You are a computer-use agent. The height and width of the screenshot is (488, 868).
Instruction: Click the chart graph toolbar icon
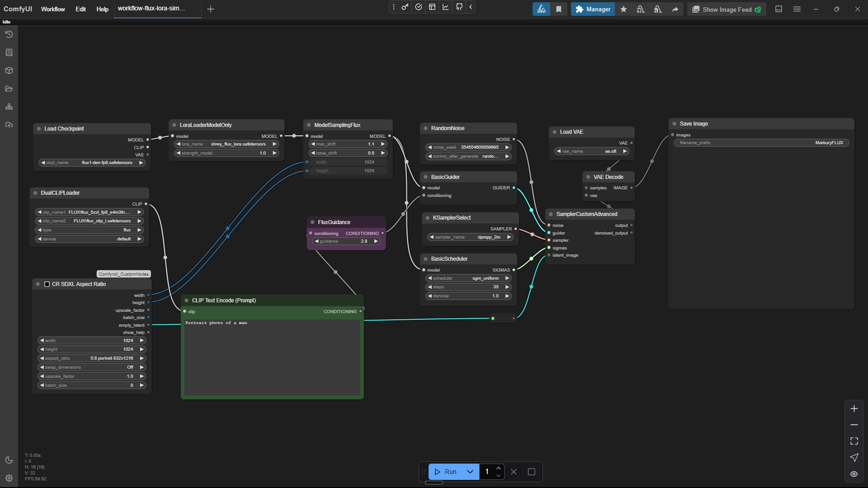[446, 7]
